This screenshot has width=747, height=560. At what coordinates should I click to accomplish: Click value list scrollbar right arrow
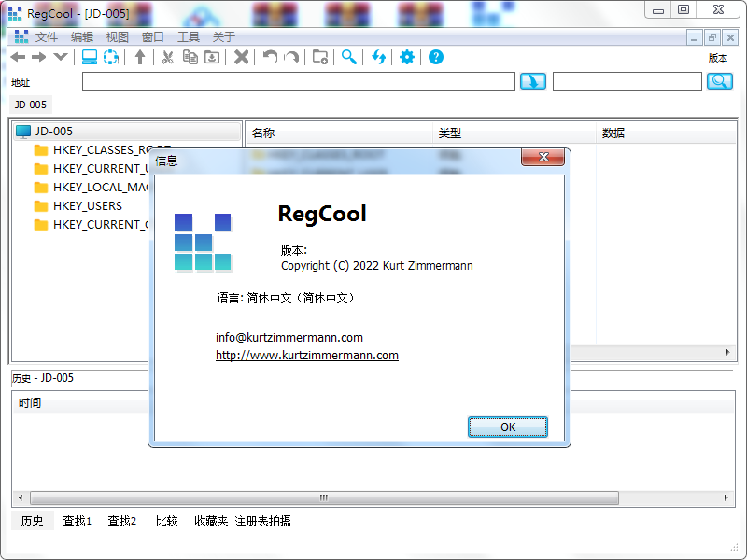point(728,353)
